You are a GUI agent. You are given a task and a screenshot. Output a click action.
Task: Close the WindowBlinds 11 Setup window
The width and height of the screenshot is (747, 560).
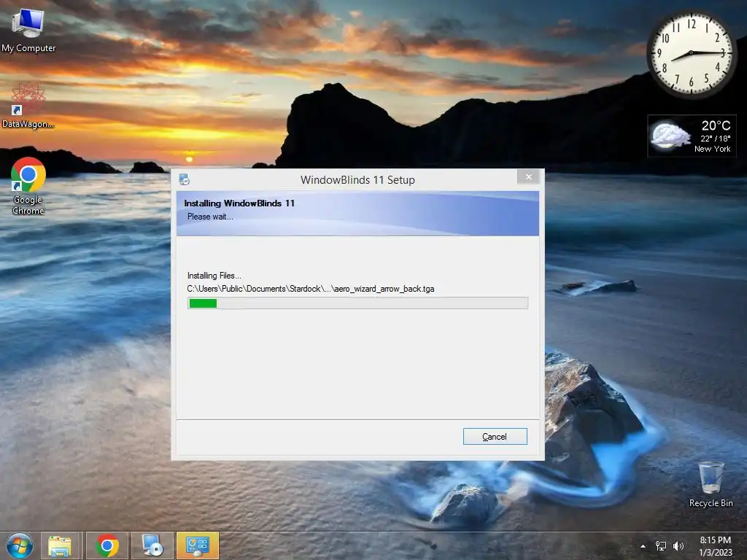[528, 176]
